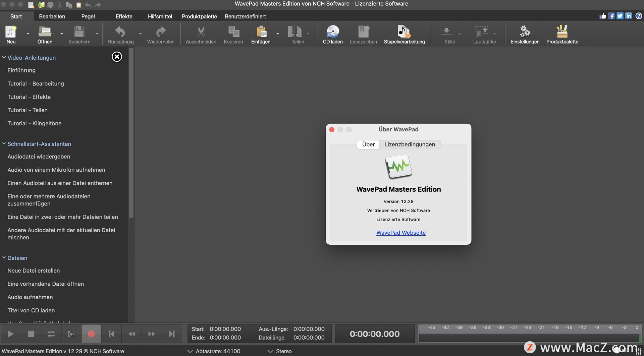Viewport: 644px width, 356px height.
Task: Open the WavePad Webseite link
Action: point(401,233)
